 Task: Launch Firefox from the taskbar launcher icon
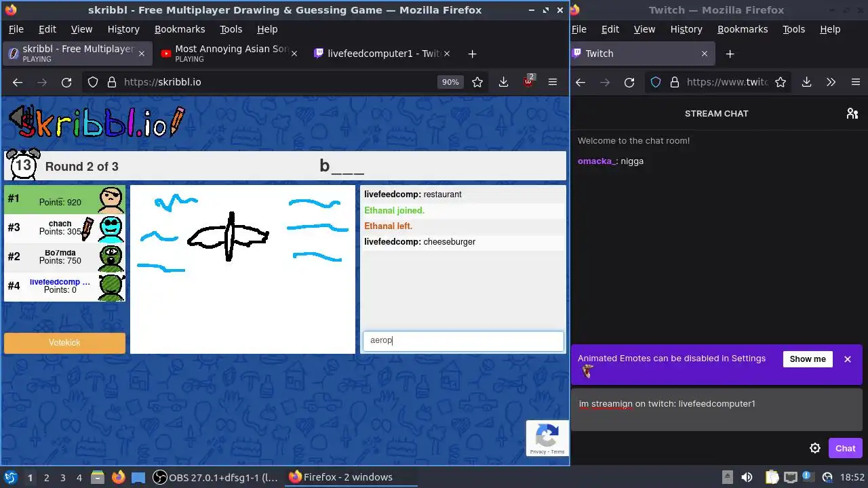pos(119,477)
